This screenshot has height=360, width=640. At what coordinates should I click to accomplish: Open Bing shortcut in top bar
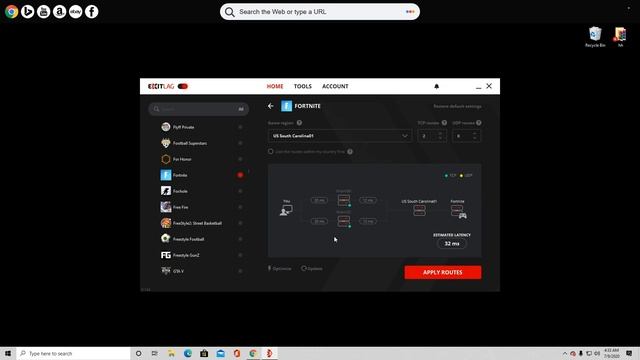pos(27,11)
